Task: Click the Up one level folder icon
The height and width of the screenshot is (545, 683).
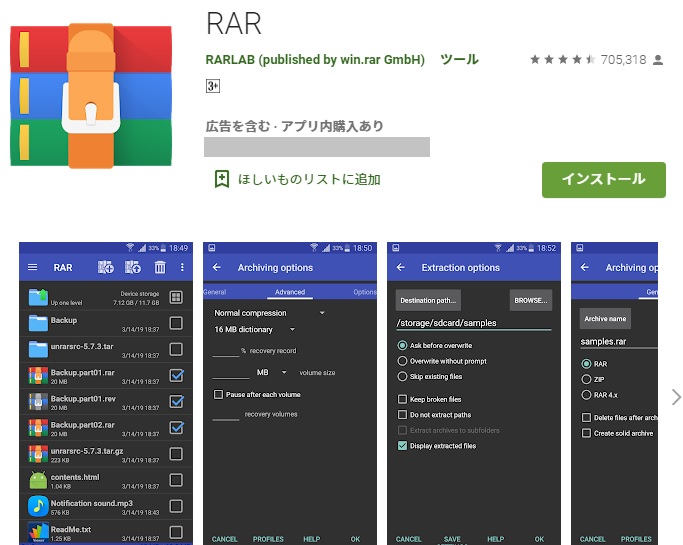Action: pyautogui.click(x=38, y=297)
